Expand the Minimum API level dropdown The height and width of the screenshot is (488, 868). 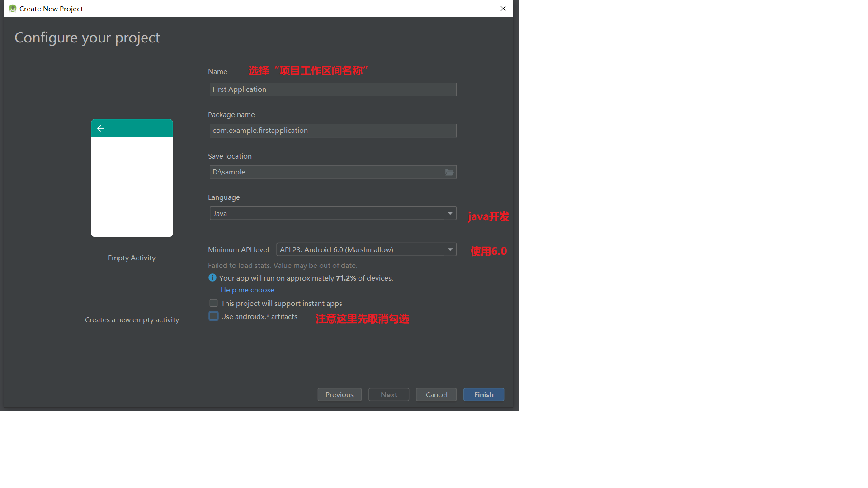click(362, 249)
